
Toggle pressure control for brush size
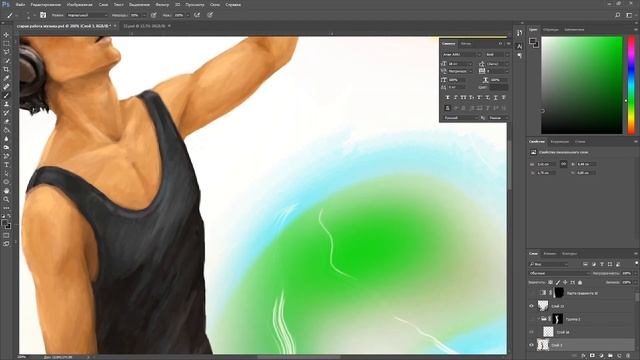210,15
